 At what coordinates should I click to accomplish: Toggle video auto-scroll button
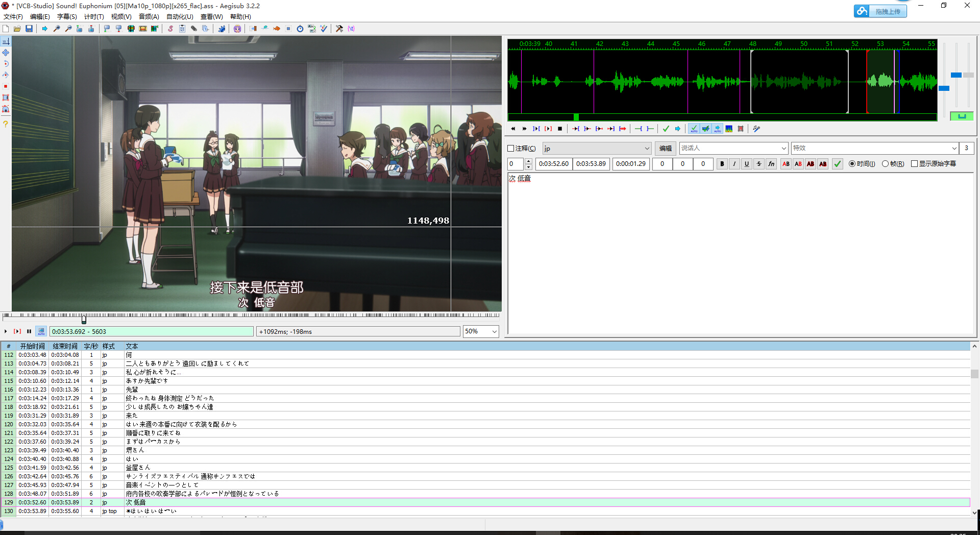point(41,331)
